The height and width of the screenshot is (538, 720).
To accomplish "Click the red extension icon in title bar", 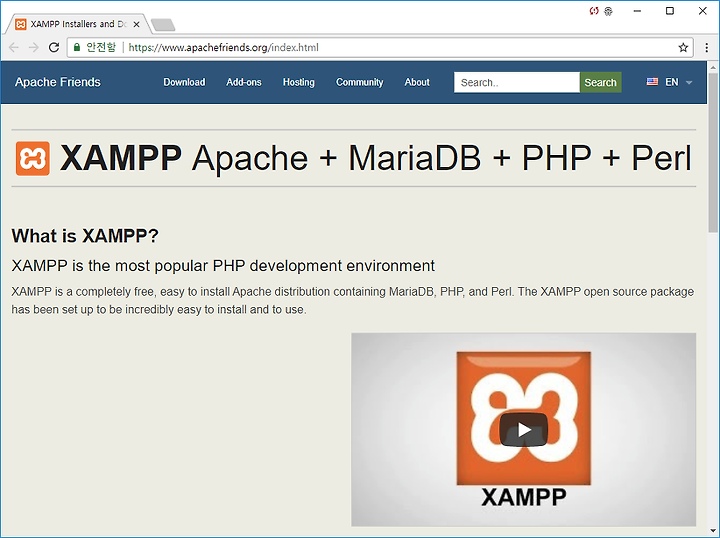I will tap(594, 11).
